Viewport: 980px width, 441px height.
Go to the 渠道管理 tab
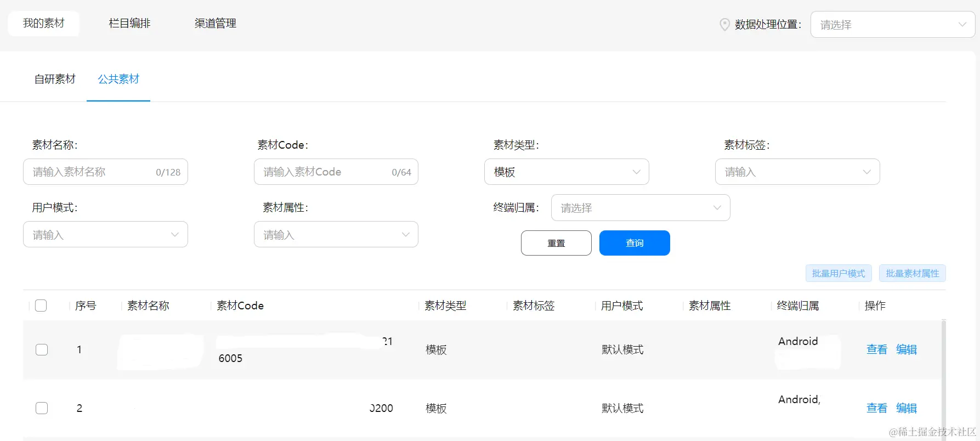(x=215, y=24)
